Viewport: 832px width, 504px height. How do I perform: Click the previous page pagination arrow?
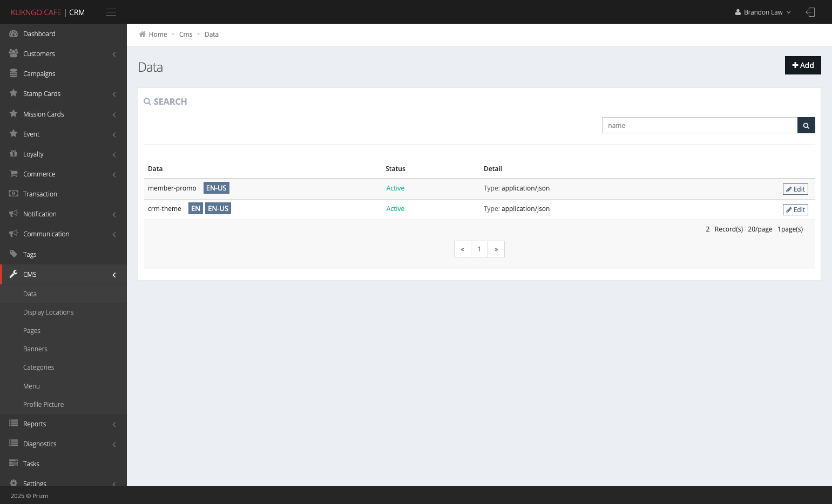click(463, 249)
